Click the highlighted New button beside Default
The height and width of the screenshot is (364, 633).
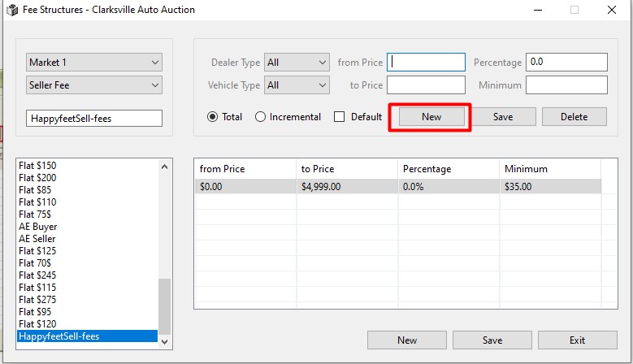pyautogui.click(x=431, y=117)
